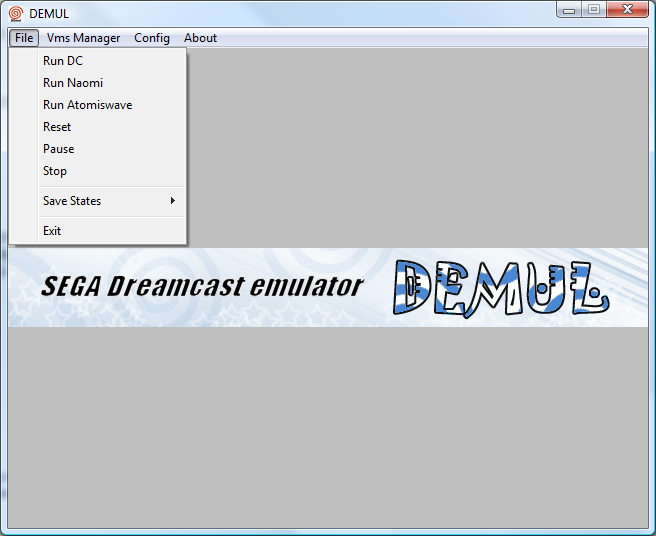Click the DEMUL swirl icon in title bar
The width and height of the screenshot is (656, 536).
pyautogui.click(x=16, y=14)
